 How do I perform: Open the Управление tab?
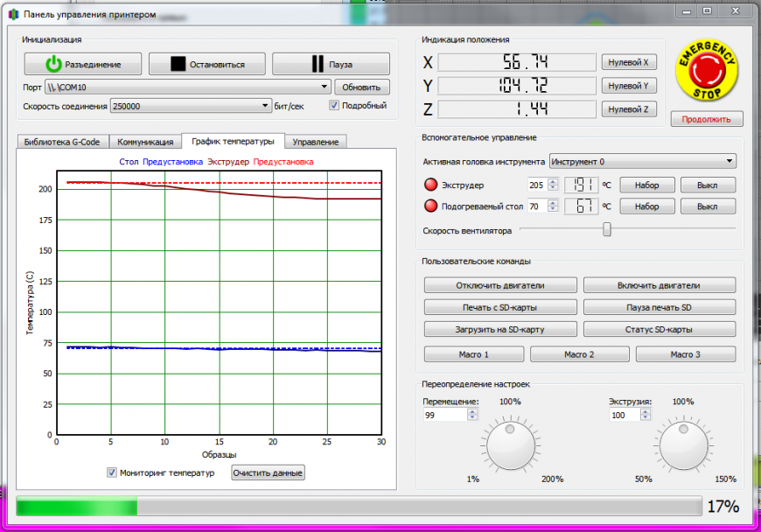316,142
